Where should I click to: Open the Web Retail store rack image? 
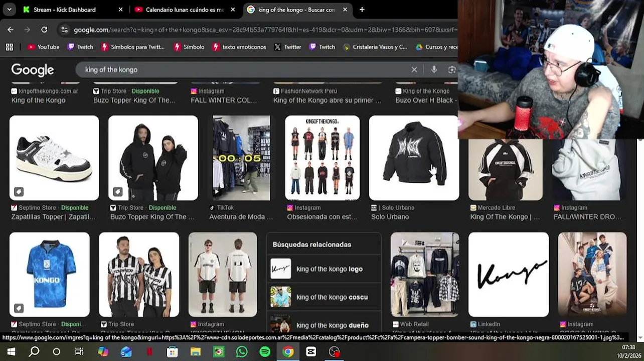coord(425,274)
